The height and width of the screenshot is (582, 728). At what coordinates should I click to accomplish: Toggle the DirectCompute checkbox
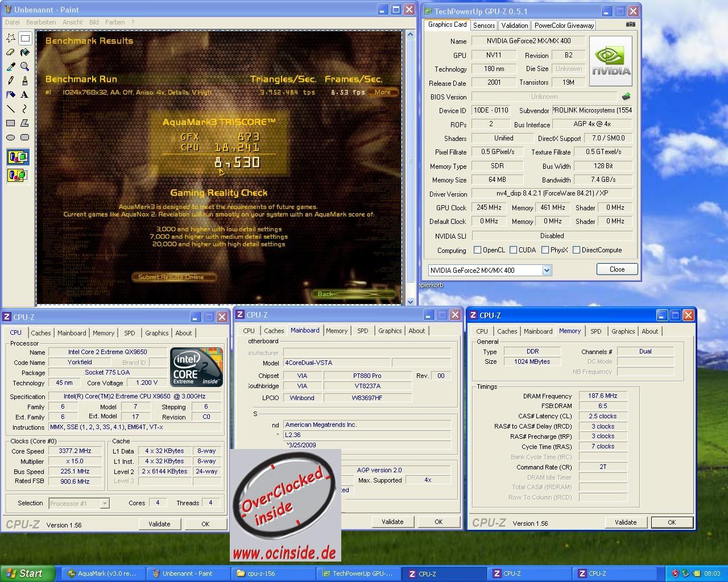click(577, 250)
